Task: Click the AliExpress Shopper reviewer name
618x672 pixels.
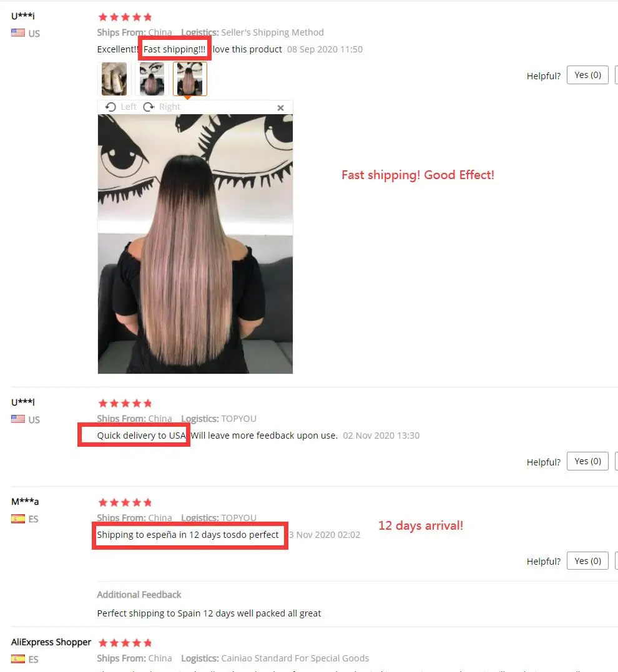Action: [51, 642]
